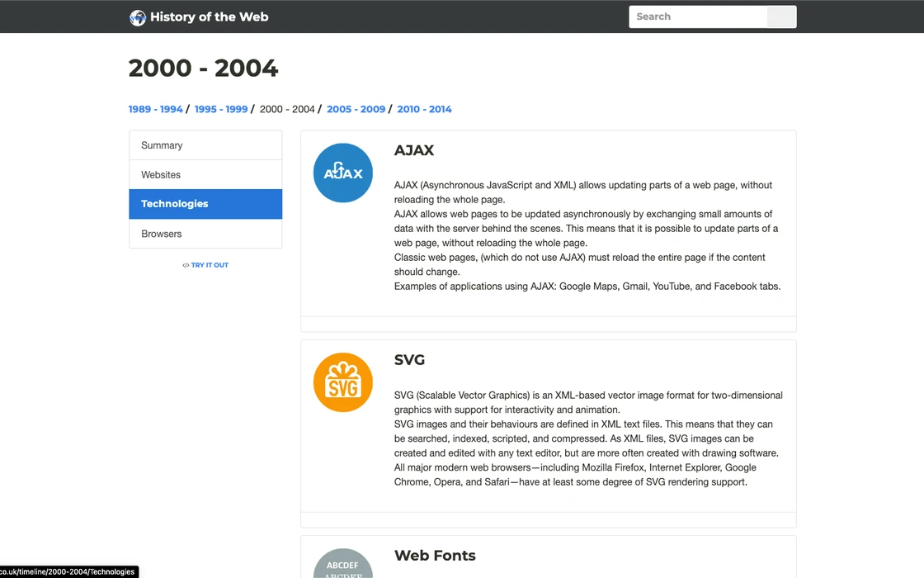Image resolution: width=924 pixels, height=578 pixels.
Task: Click the 'AJAX (Asynchronous JavaScript and XML)' sentence
Action: (x=582, y=192)
